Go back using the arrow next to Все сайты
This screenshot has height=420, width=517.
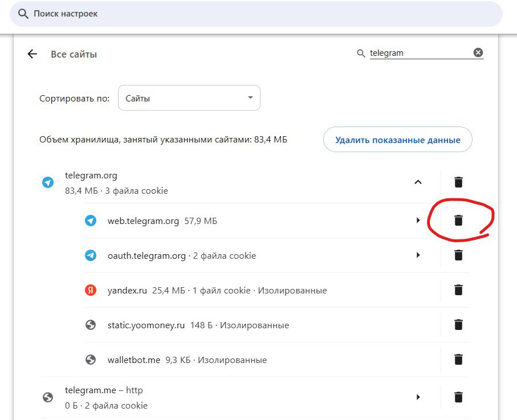[32, 54]
